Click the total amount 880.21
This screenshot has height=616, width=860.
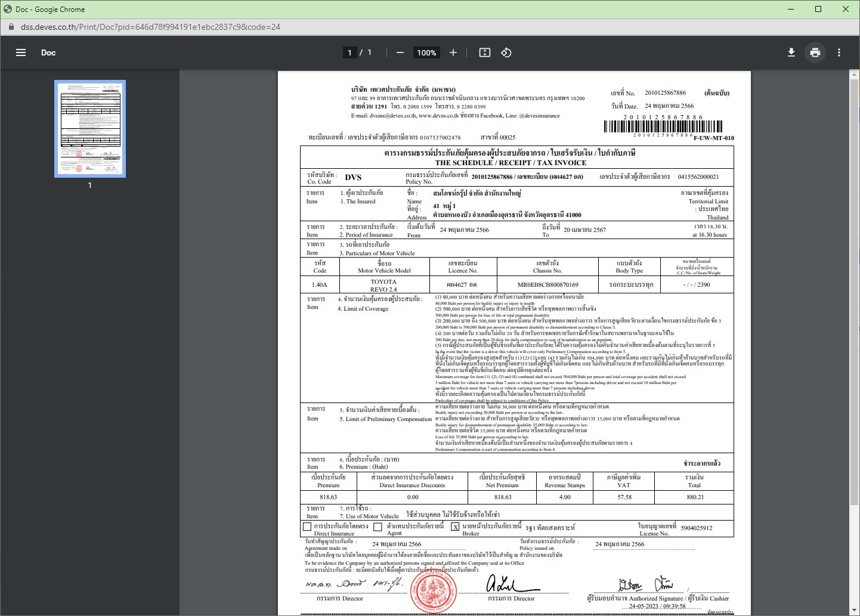point(695,497)
